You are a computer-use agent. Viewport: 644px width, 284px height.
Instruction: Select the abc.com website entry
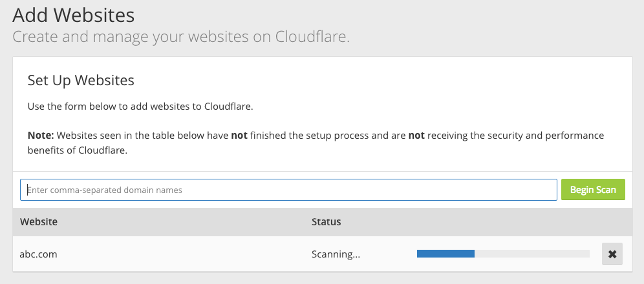tap(38, 254)
